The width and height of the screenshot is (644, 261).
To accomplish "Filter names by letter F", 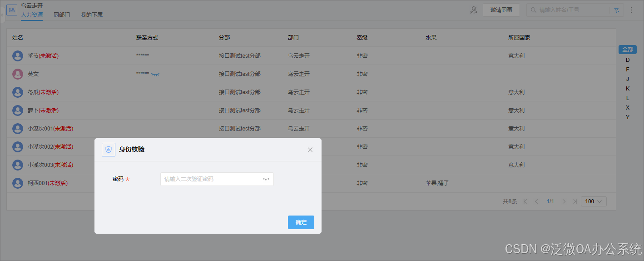I will point(628,69).
